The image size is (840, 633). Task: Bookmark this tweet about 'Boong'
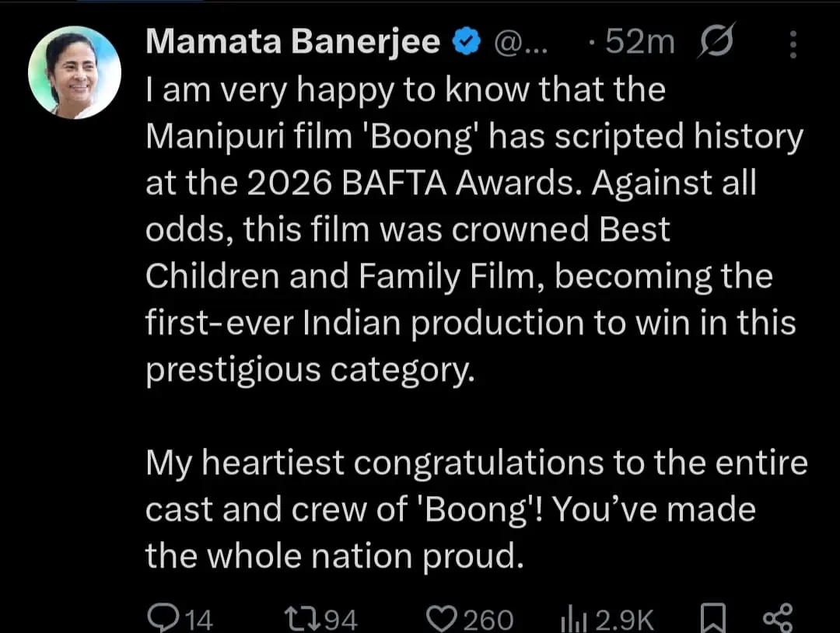tap(711, 619)
